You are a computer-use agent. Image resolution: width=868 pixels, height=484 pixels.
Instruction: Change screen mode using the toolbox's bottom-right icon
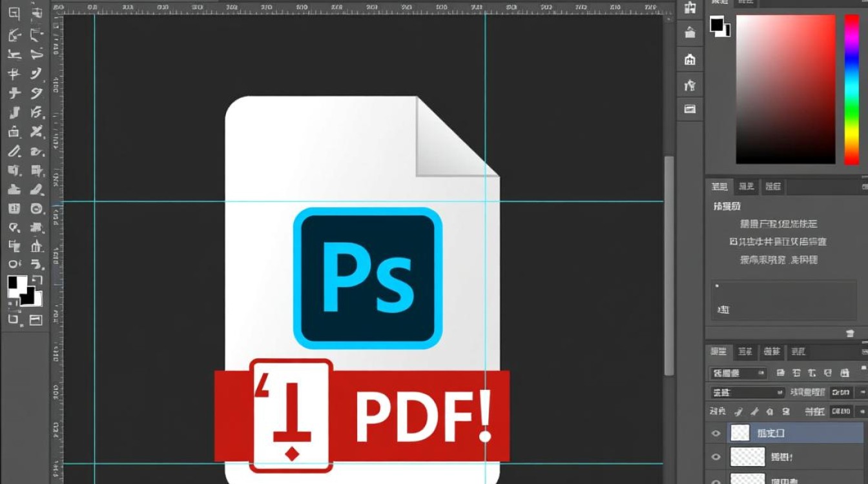pyautogui.click(x=36, y=319)
